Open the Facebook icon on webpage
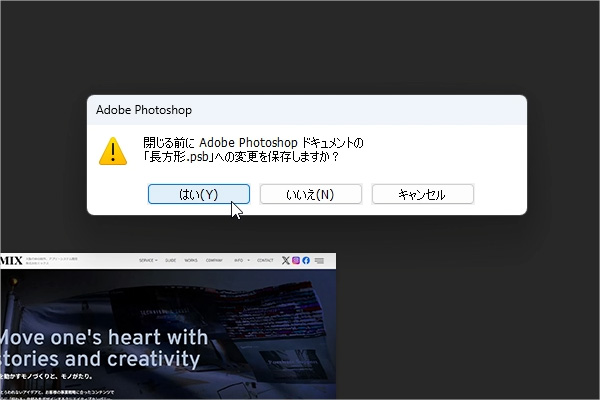This screenshot has width=600, height=400. [x=306, y=260]
